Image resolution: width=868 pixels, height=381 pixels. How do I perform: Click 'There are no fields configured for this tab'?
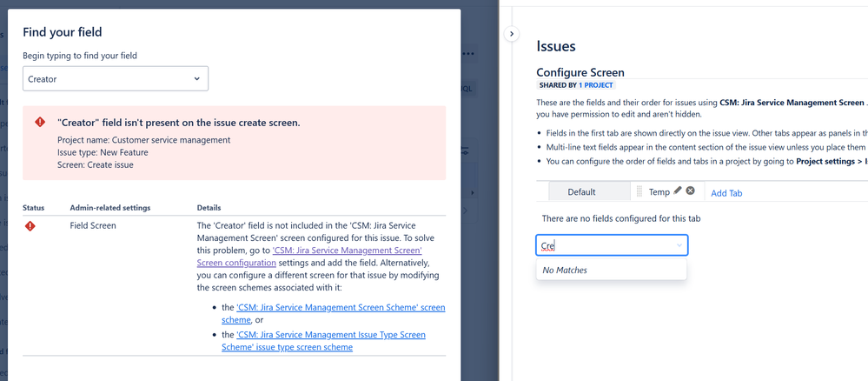[621, 218]
